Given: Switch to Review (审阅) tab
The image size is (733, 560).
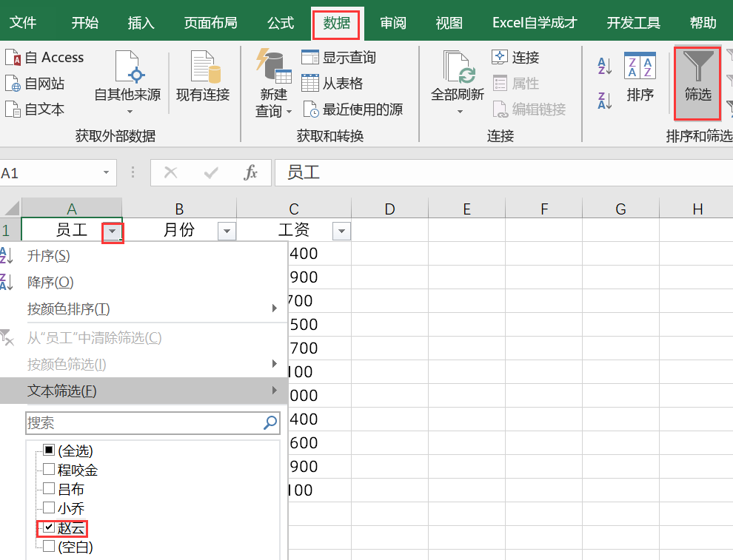Looking at the screenshot, I should click(392, 22).
